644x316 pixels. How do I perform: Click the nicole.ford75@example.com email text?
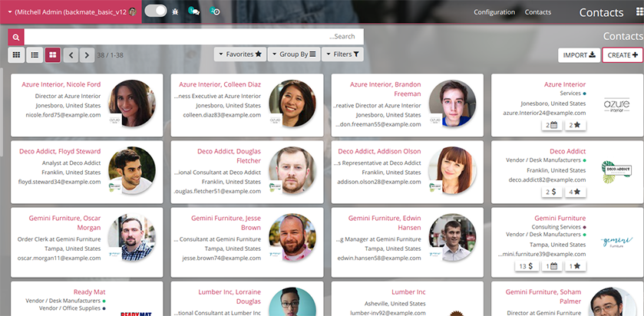click(x=63, y=115)
